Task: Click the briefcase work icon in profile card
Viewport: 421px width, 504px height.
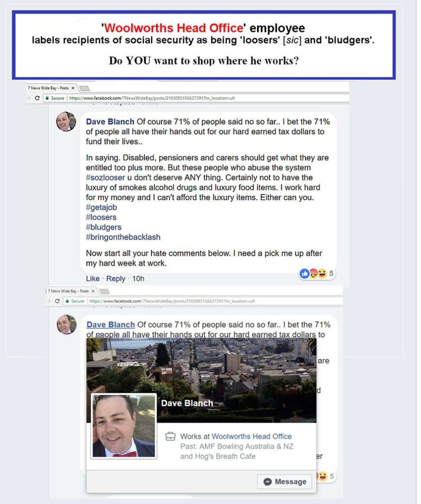Action: pos(170,437)
